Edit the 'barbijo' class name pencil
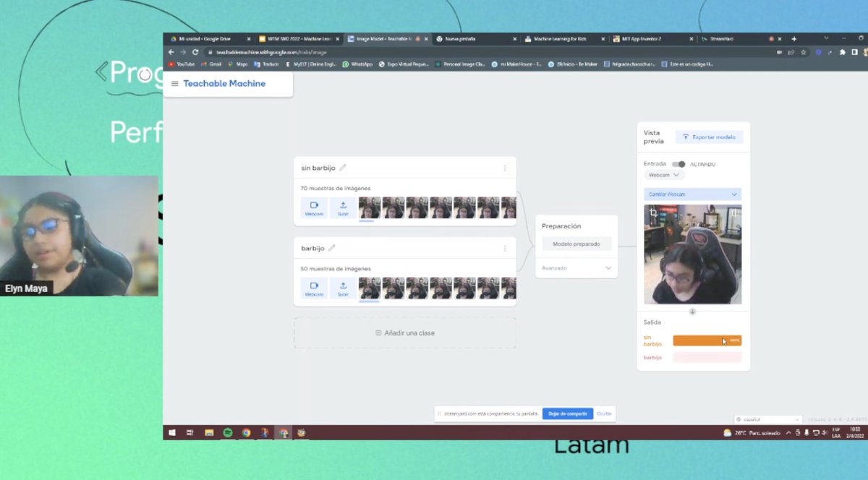 (x=332, y=248)
